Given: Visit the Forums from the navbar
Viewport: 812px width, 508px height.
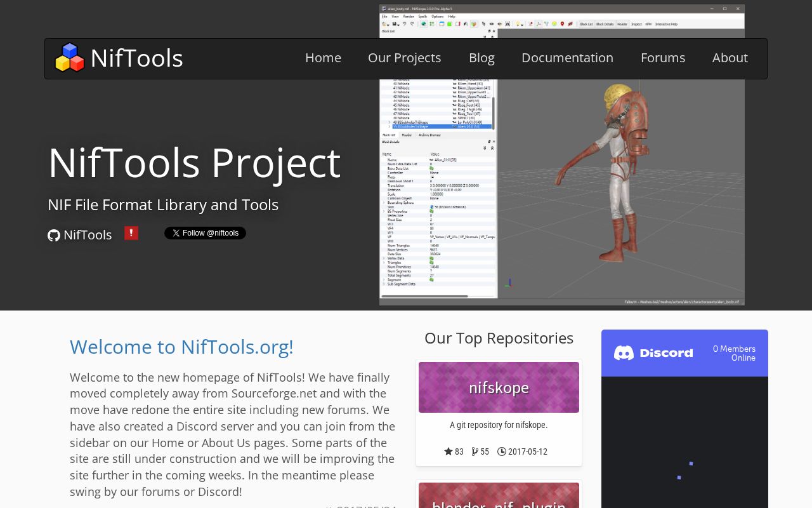Looking at the screenshot, I should pos(663,58).
